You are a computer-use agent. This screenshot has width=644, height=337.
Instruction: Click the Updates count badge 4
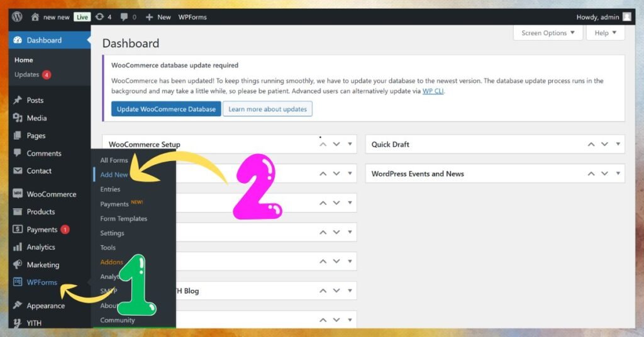click(47, 75)
